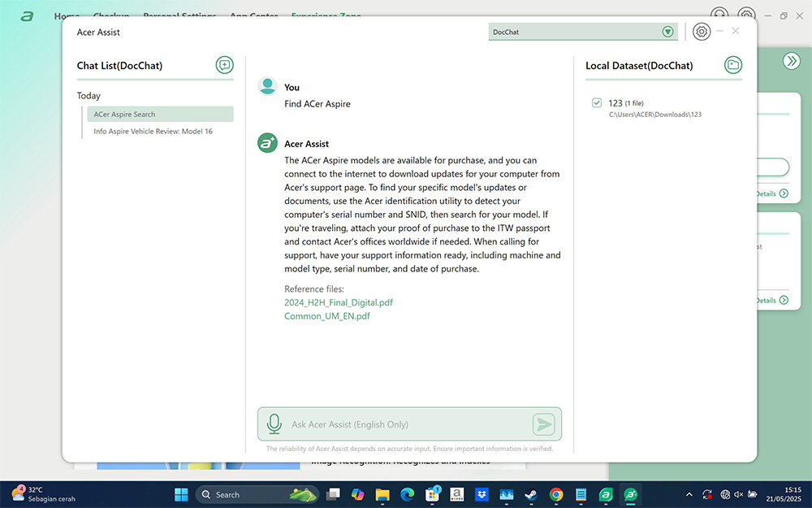Open the Windows Start menu

pyautogui.click(x=181, y=494)
